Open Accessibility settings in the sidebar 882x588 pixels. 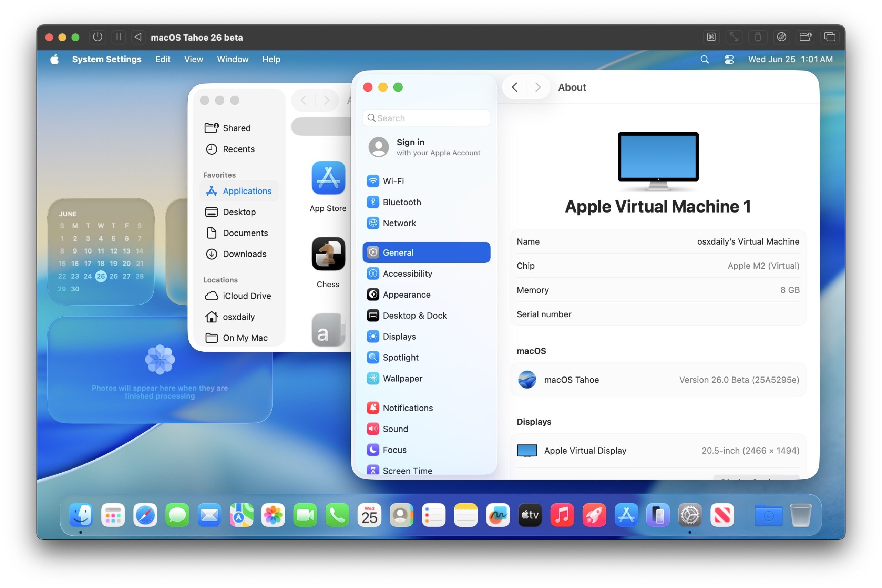(x=408, y=274)
